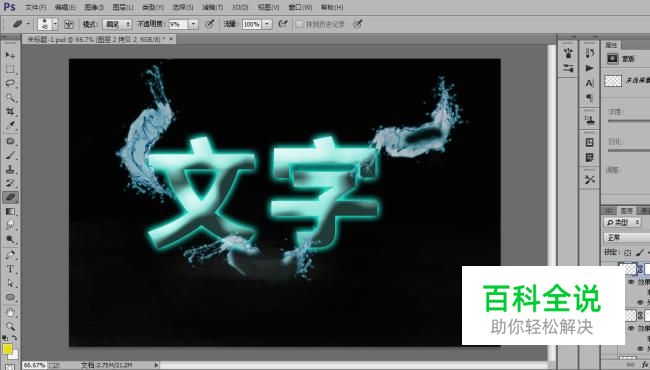The height and width of the screenshot is (370, 650).
Task: Open the layer filter type dropdown
Action: [x=623, y=222]
